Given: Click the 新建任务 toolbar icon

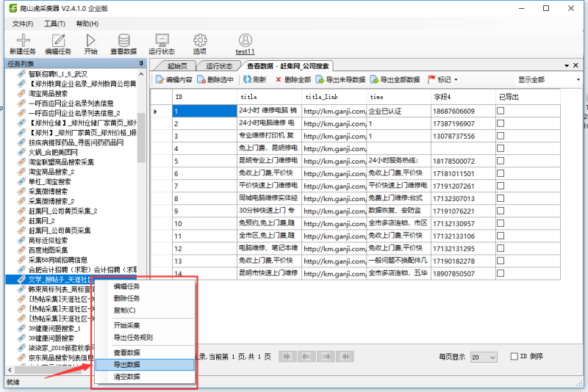Looking at the screenshot, I should [x=22, y=41].
